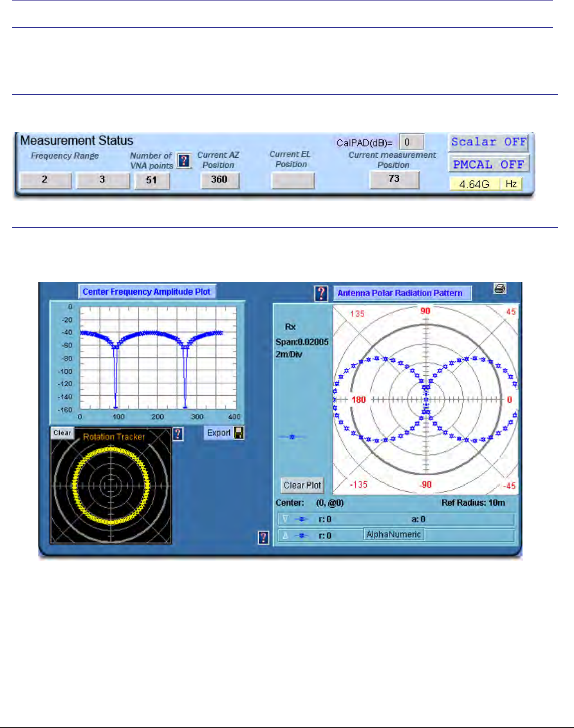Screen dimensions: 574x728
Task: Click the AlphaNumeric button
Action: pos(394,534)
